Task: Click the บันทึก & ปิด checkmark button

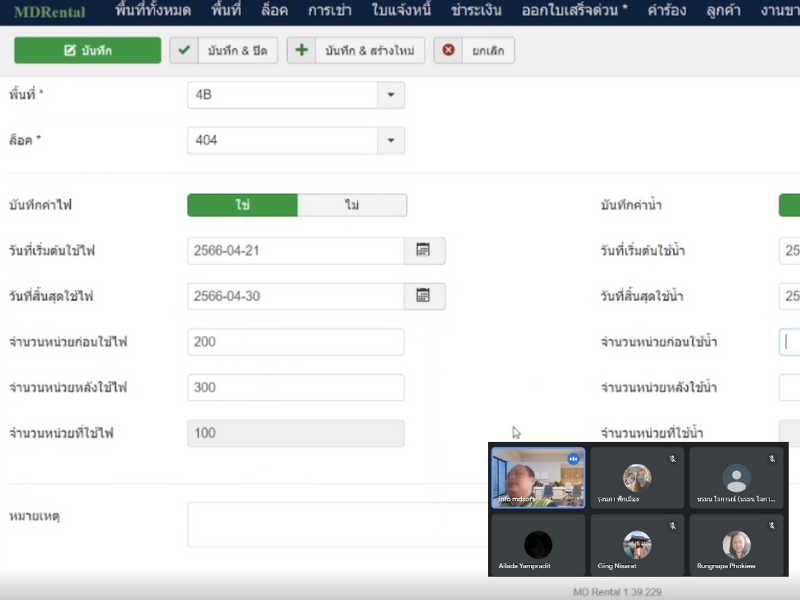Action: click(x=223, y=51)
